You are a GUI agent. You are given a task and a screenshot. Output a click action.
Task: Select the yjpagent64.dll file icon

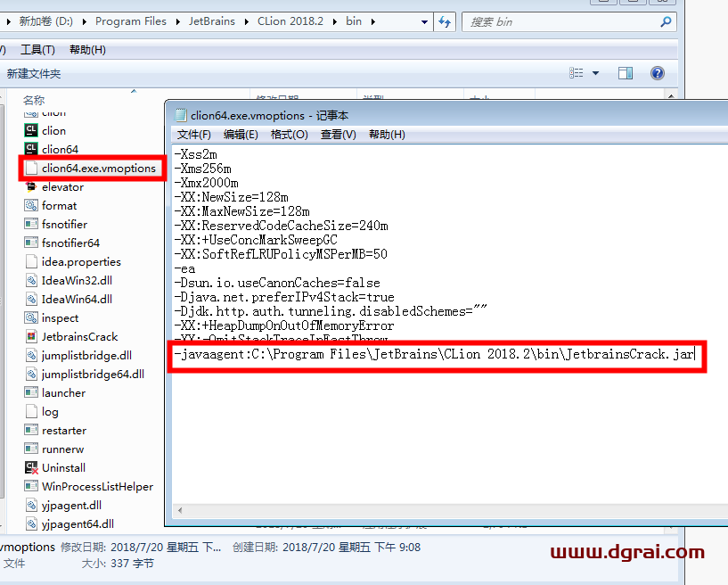[x=31, y=523]
